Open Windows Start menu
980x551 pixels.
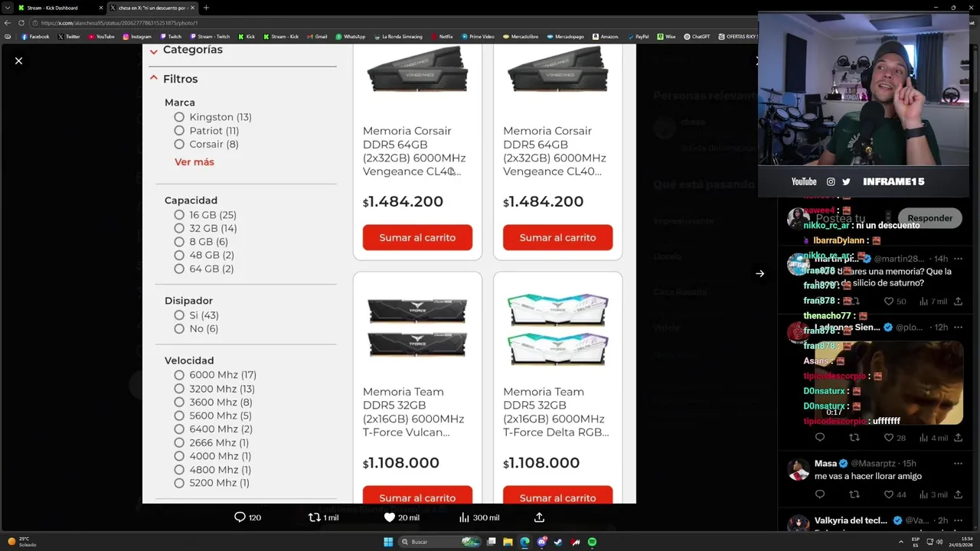click(x=388, y=542)
